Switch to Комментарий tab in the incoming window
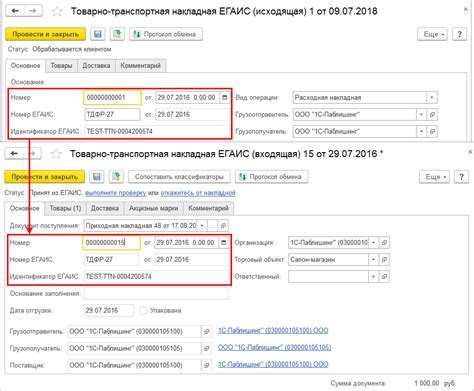Viewport: 474px width, 391px height. coord(208,208)
